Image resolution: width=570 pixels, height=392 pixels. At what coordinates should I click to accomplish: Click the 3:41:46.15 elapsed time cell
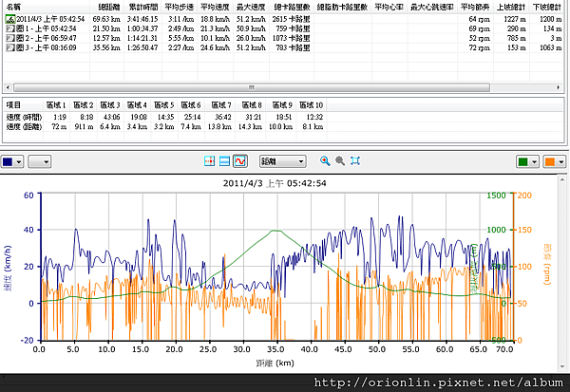(142, 19)
